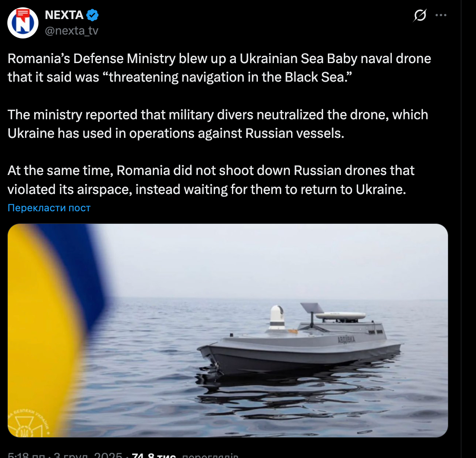This screenshot has height=458, width=476.
Task: Click the paragraph mentioning military divers
Action: tap(218, 124)
